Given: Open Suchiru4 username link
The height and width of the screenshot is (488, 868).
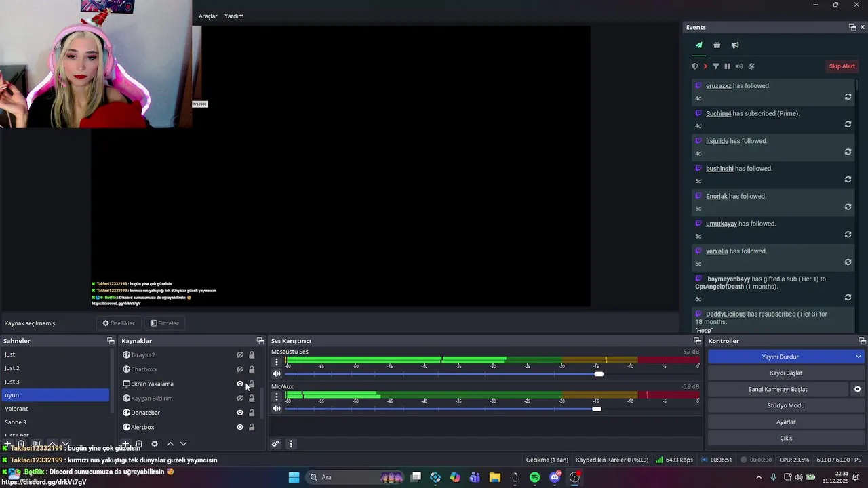Looking at the screenshot, I should click(718, 113).
